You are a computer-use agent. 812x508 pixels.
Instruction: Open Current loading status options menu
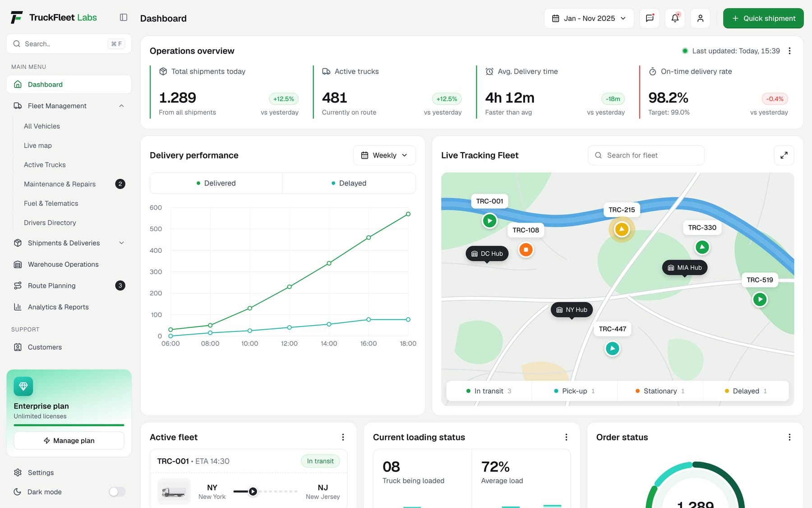(566, 437)
